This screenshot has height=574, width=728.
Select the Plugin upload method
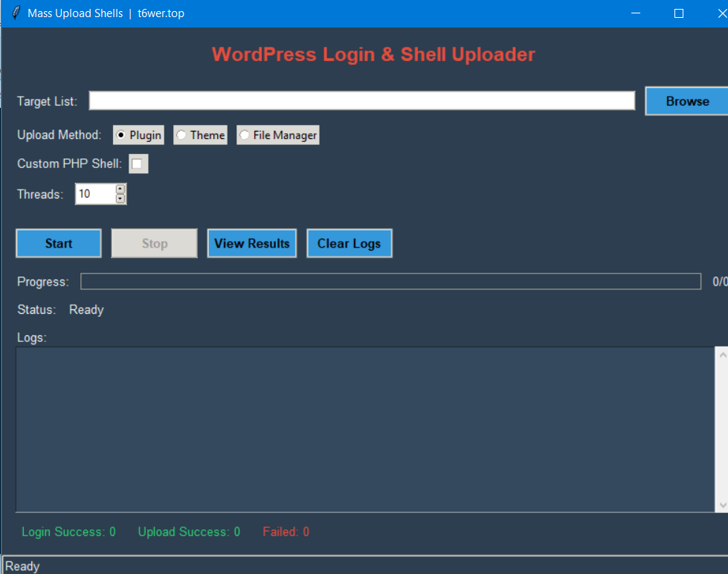(139, 135)
